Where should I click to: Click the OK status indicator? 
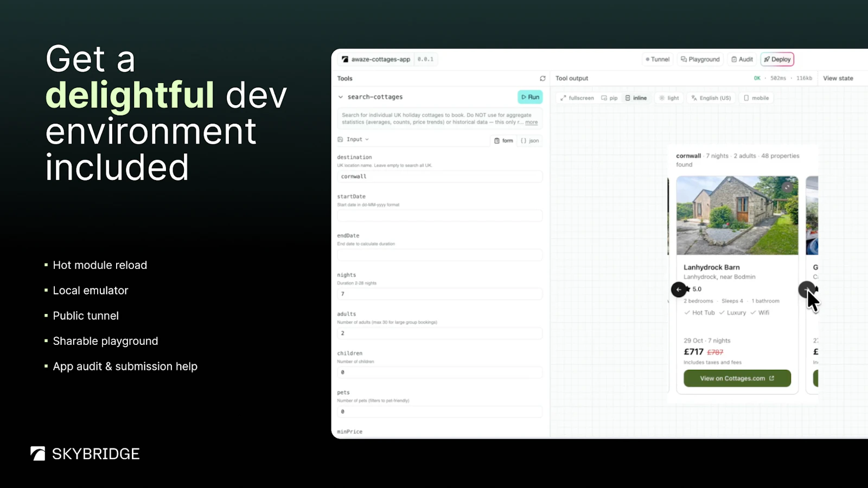coord(757,79)
